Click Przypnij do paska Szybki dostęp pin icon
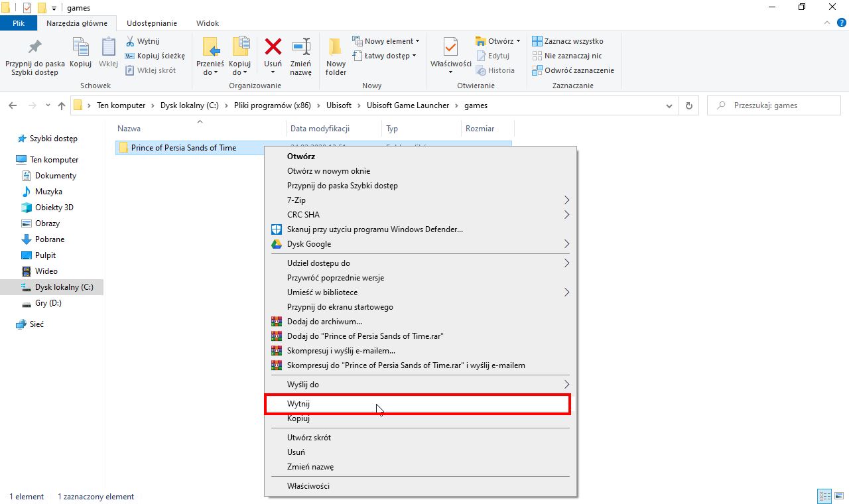849x504 pixels. (34, 47)
